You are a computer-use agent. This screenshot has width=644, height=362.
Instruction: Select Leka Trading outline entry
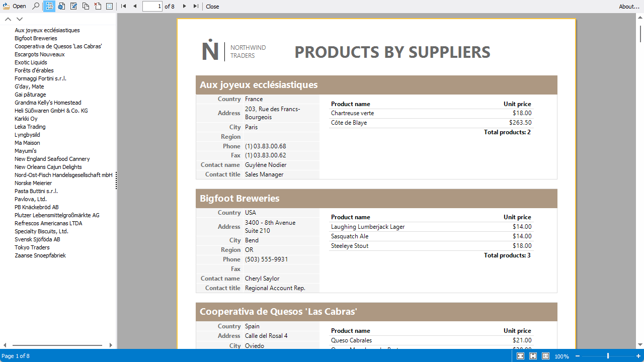coord(30,127)
